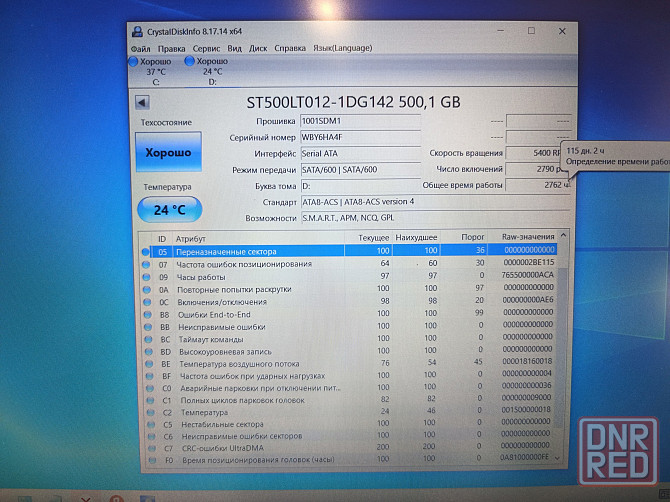Screen dimensions: 670x502
Task: Click raw value 0000002BE115 in row 07
Action: click(x=529, y=262)
